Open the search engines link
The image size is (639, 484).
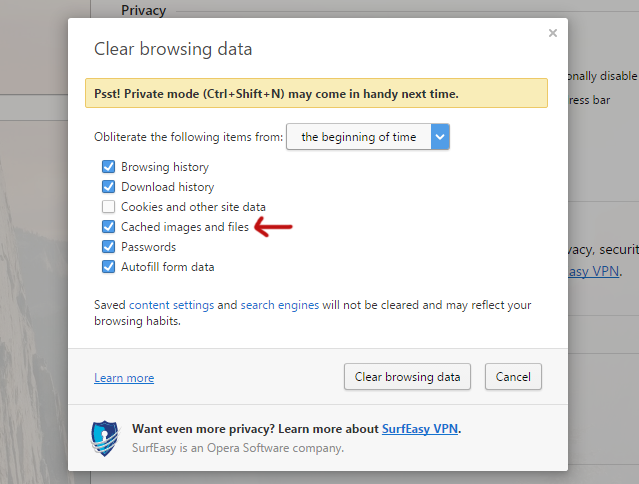[x=280, y=305]
